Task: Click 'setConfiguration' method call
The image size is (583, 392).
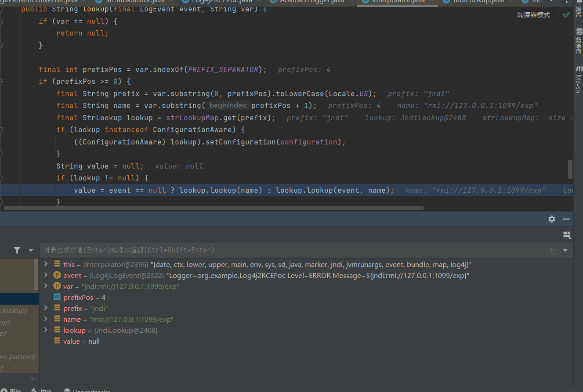Action: (x=241, y=142)
